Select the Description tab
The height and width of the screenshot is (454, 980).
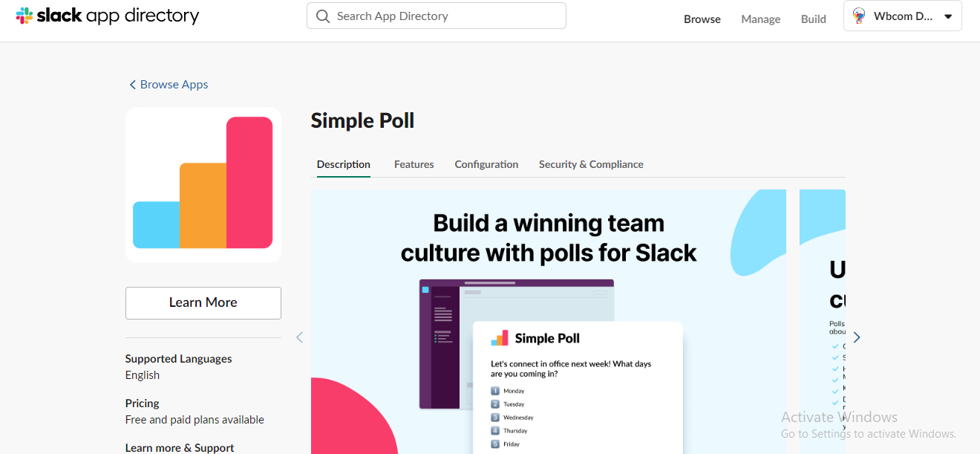(x=343, y=164)
